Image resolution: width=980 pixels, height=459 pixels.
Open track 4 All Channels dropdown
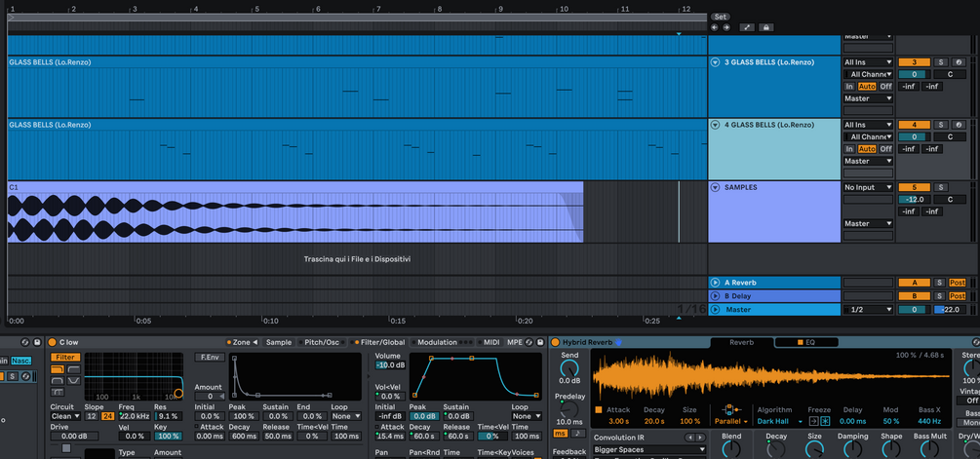(x=868, y=136)
